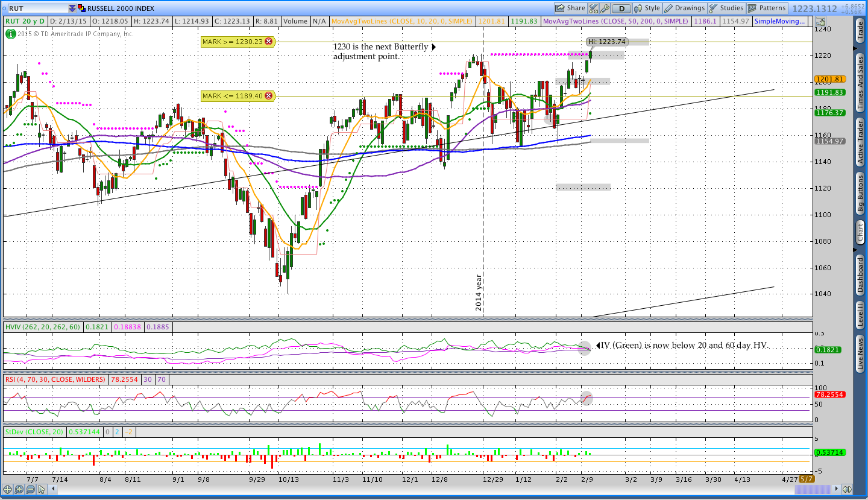The width and height of the screenshot is (868, 500).
Task: Click the Hi: 1223.74 bubble
Action: tap(607, 42)
